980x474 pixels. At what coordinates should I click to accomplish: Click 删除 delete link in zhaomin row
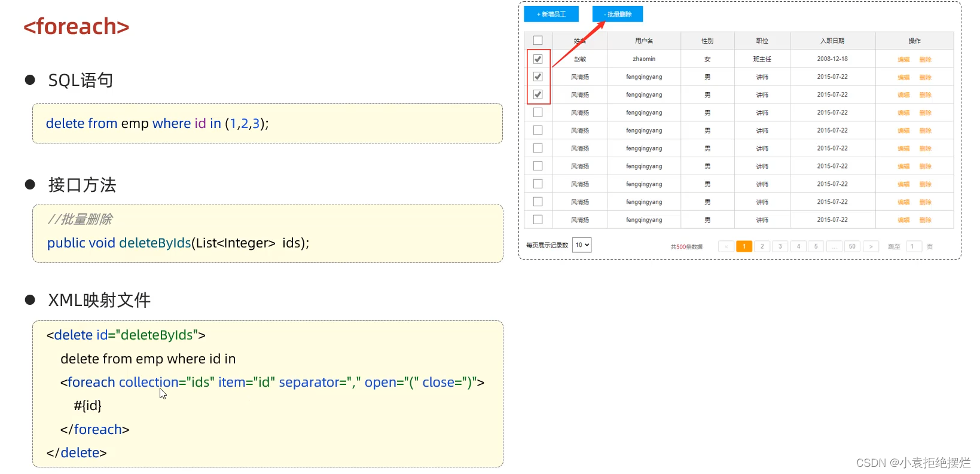tap(926, 59)
